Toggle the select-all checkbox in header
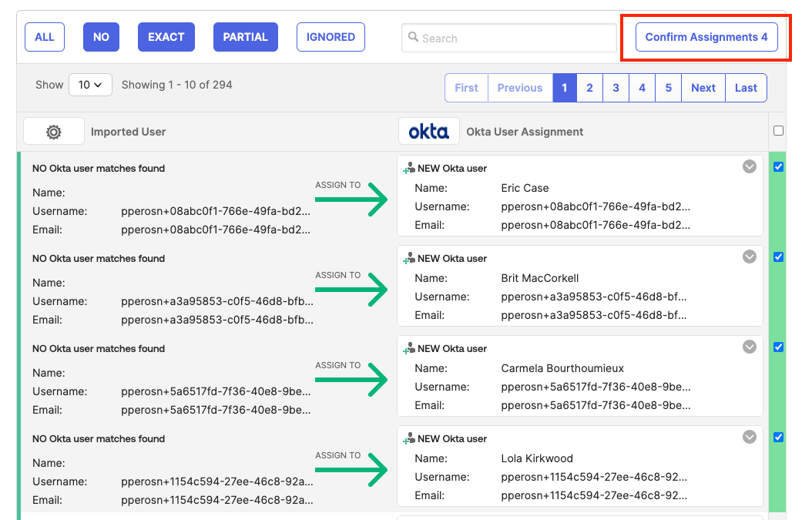 click(x=778, y=130)
